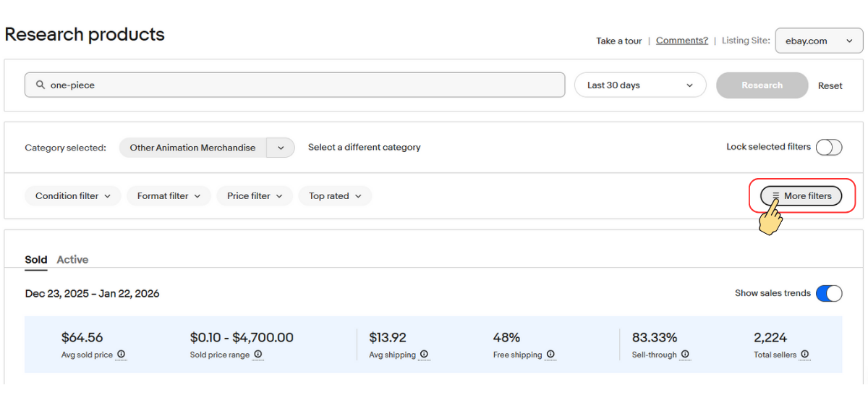This screenshot has width=868, height=414.
Task: Expand the category chevron beside Other Animation Merchandise
Action: [281, 148]
